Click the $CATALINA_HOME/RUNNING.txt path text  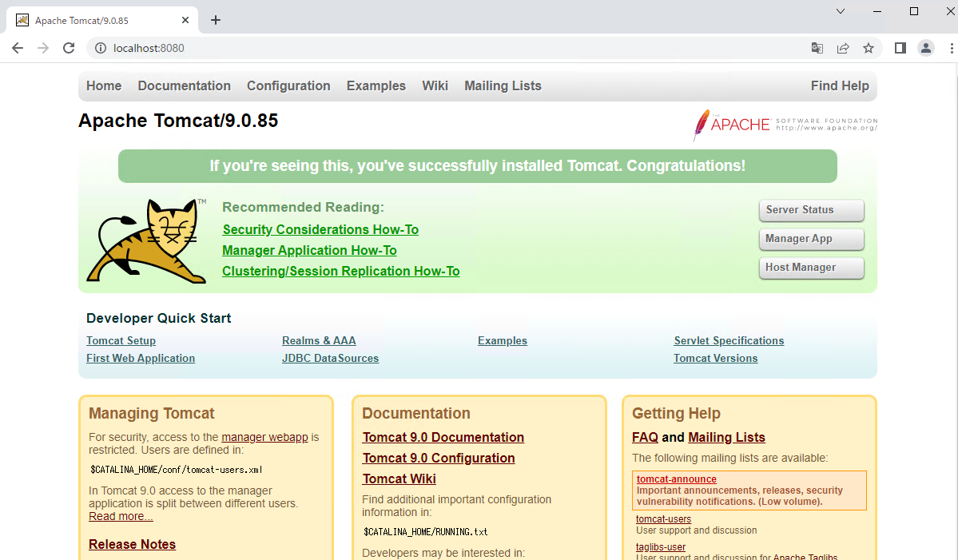(425, 532)
